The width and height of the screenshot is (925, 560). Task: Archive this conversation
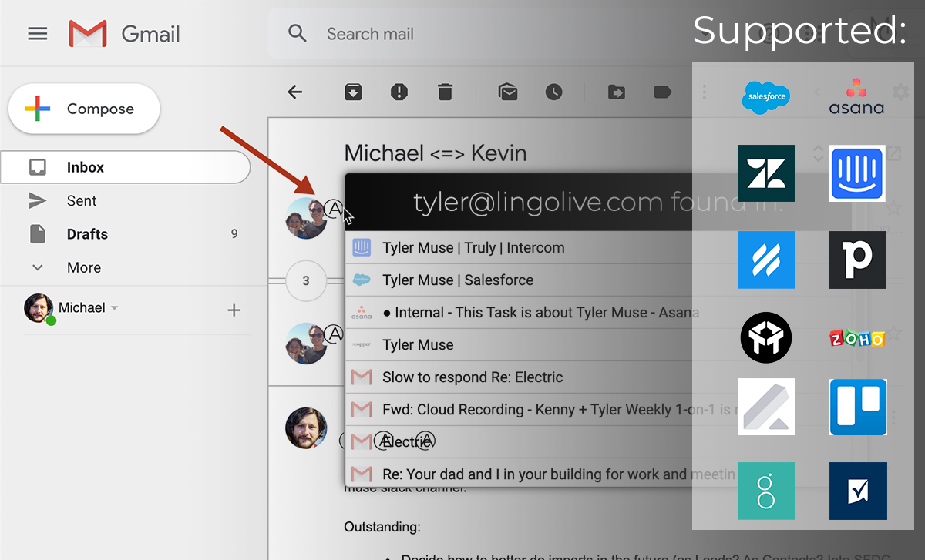coord(353,92)
